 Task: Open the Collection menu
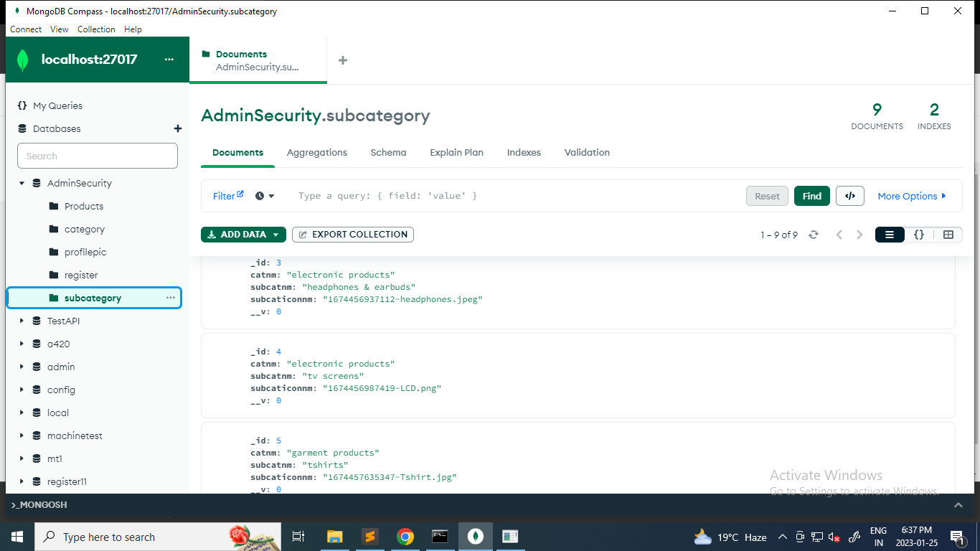[96, 29]
